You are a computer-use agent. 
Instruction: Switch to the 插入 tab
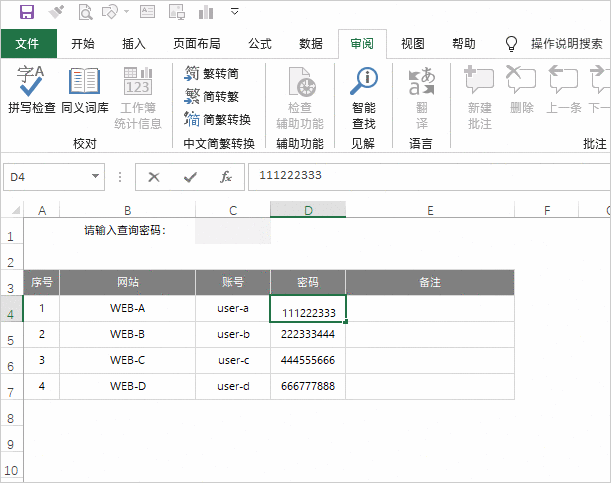coord(134,43)
